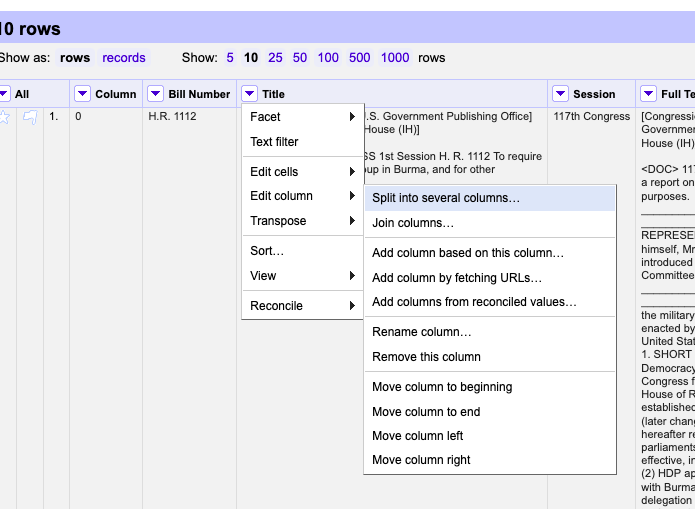This screenshot has width=695, height=509.
Task: Open the Session column dropdown
Action: (560, 94)
